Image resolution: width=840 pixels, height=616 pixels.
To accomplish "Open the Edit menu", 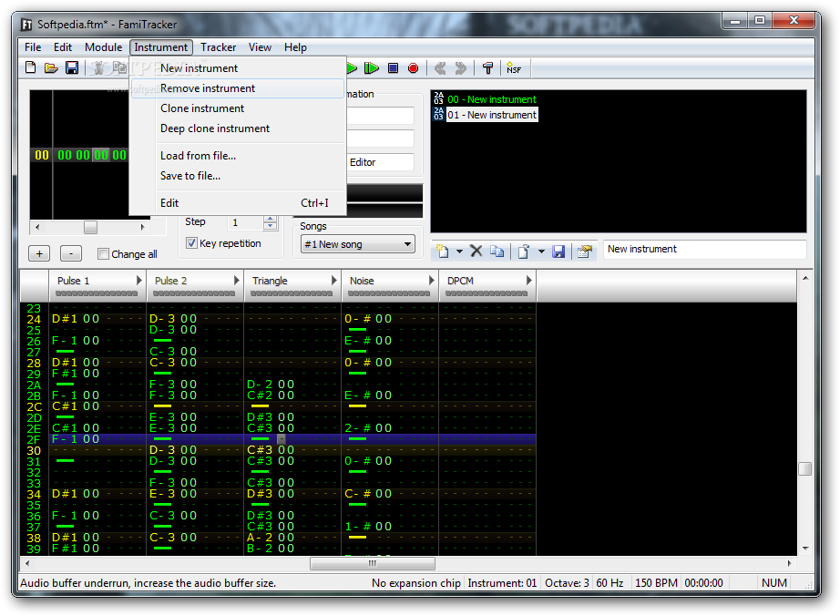I will (63, 47).
